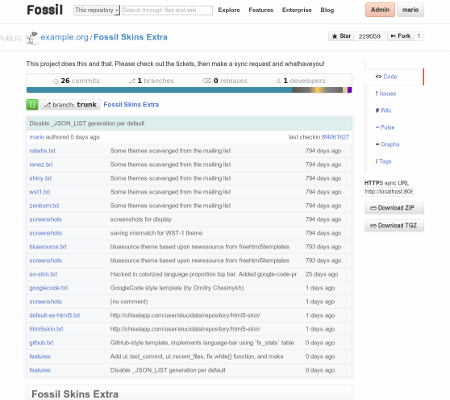Click the Star button
The image size is (450, 400).
coord(341,36)
